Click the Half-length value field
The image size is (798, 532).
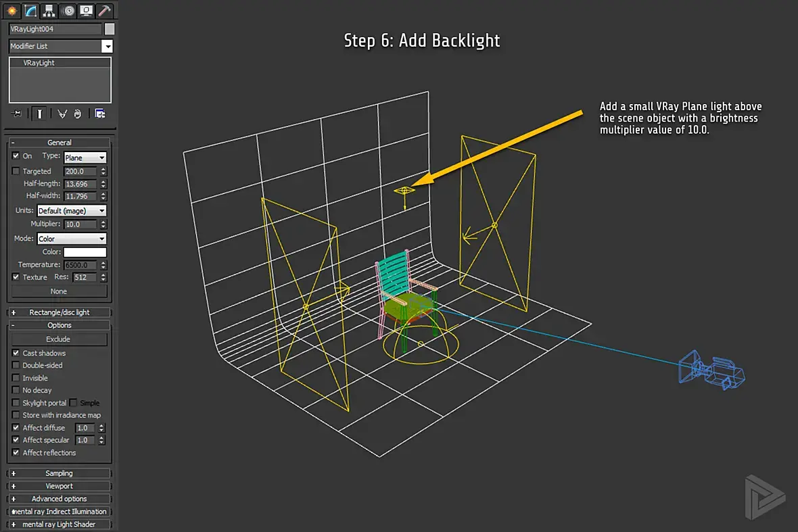(x=80, y=184)
